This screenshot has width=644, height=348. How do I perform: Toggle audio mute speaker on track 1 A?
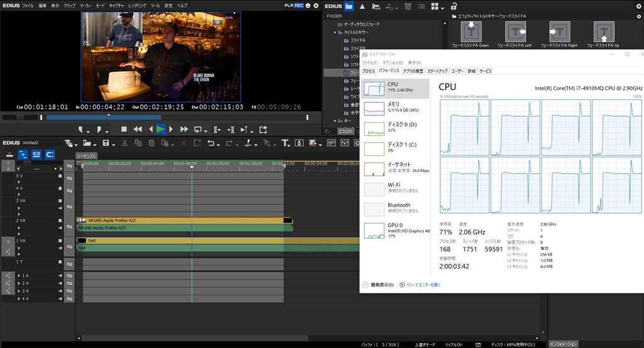[x=60, y=275]
